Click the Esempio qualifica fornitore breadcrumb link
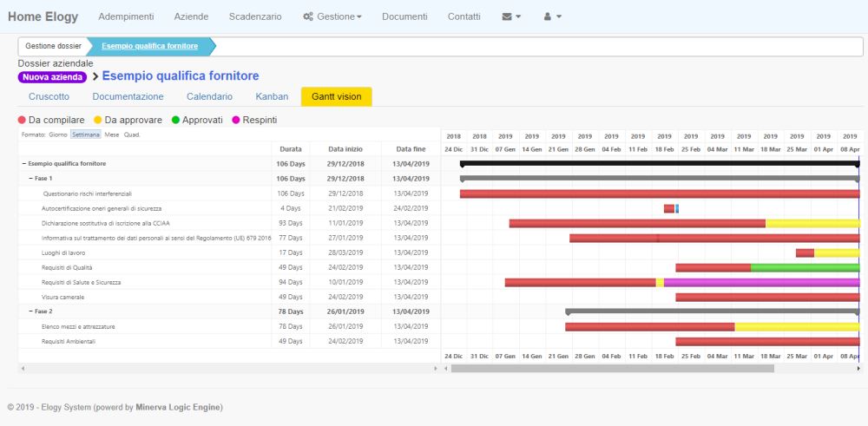 [x=149, y=47]
